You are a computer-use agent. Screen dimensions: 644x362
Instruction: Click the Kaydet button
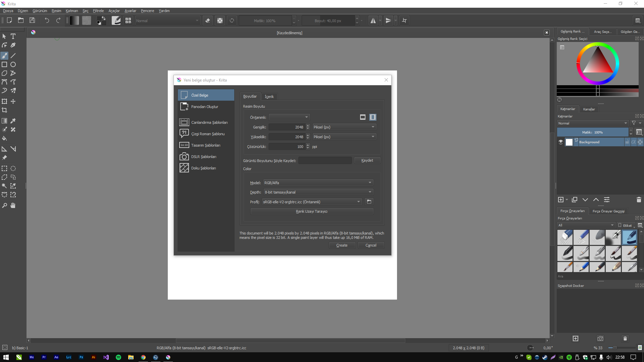(x=367, y=160)
